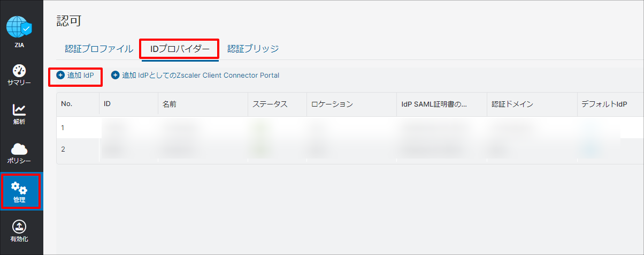Switch to the 認証プロファイル tab
The image size is (644, 255).
tap(99, 49)
